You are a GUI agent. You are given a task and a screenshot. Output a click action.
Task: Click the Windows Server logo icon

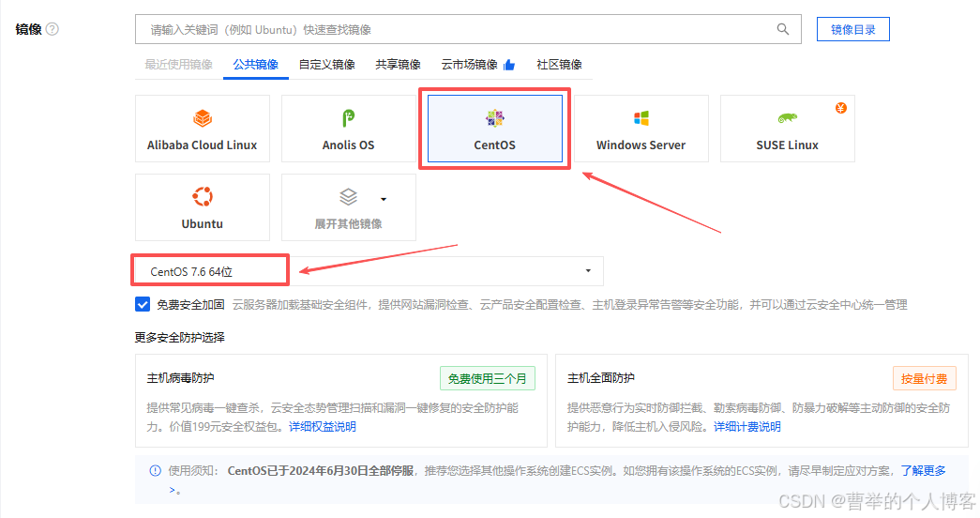click(641, 117)
